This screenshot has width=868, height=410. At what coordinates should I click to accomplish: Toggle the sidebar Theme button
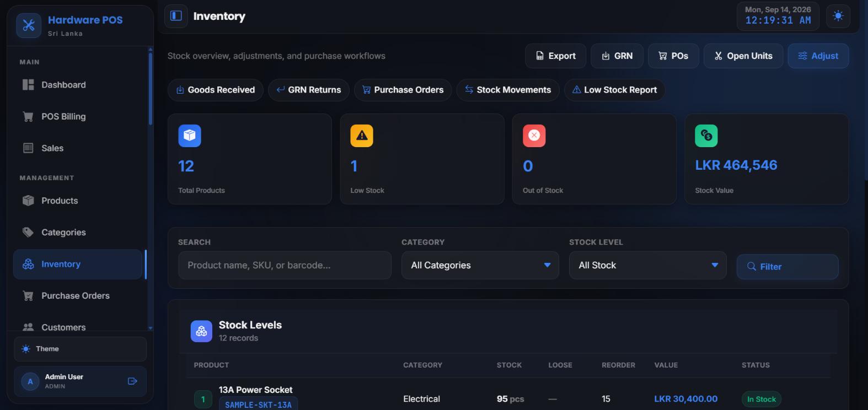80,349
